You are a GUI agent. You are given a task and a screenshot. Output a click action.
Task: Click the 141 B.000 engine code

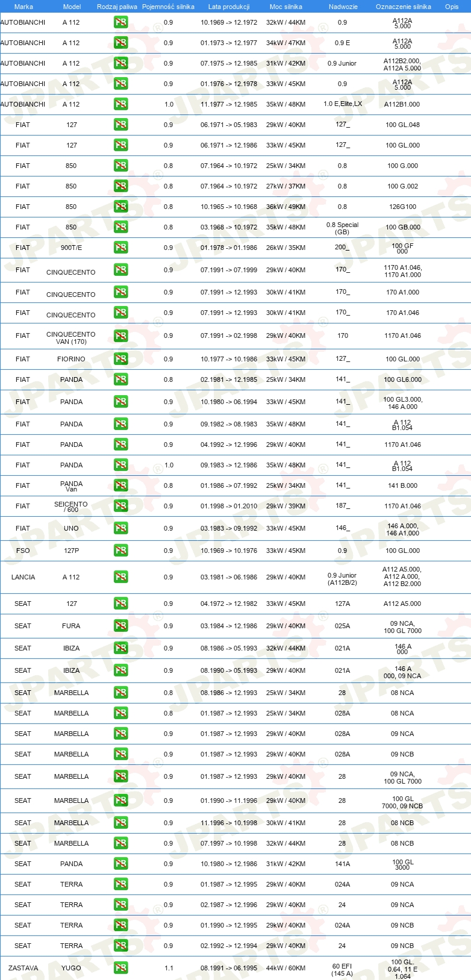click(x=402, y=485)
